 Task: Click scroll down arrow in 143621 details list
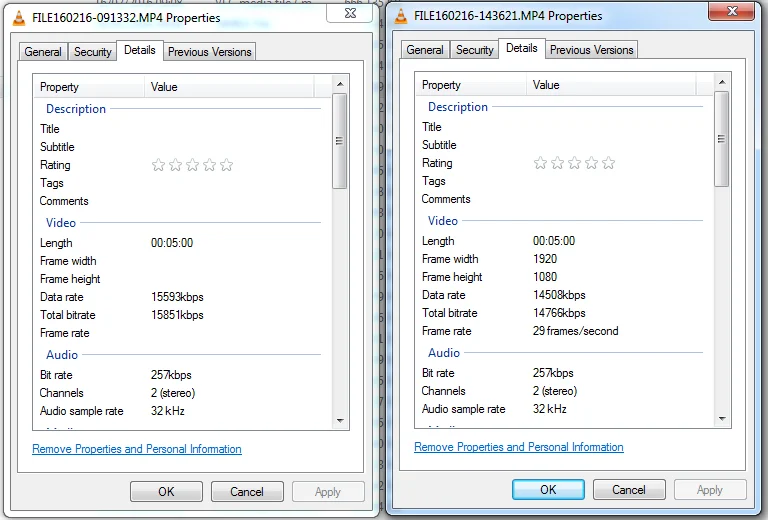(722, 419)
